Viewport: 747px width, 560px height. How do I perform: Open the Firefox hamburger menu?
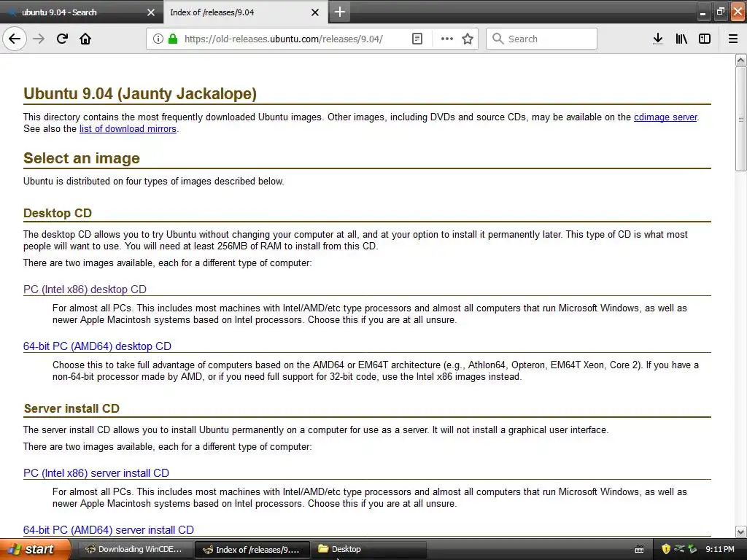coord(732,39)
